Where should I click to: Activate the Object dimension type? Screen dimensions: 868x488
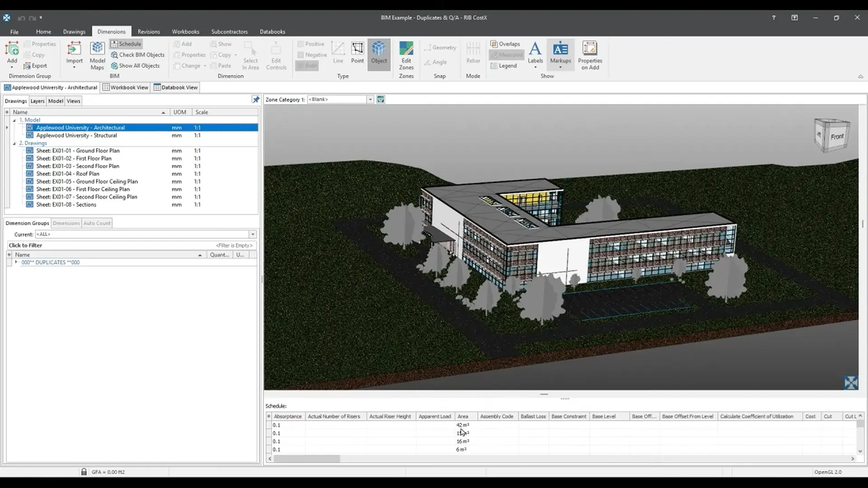(379, 52)
